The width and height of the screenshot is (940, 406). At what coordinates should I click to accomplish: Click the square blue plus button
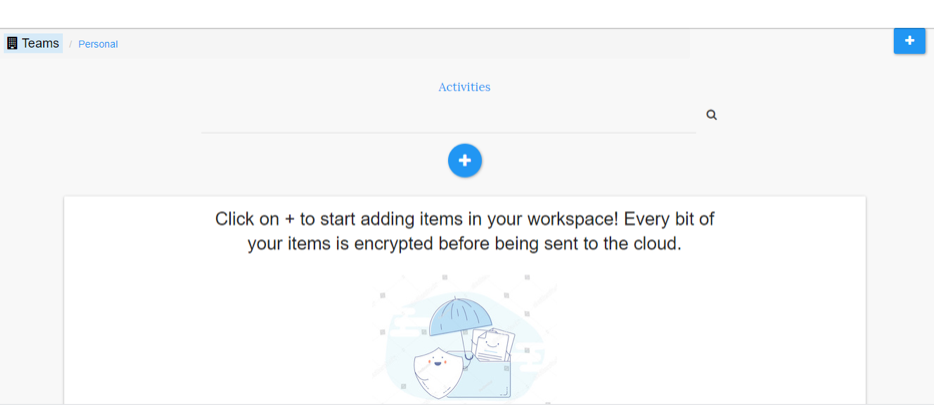tap(909, 41)
